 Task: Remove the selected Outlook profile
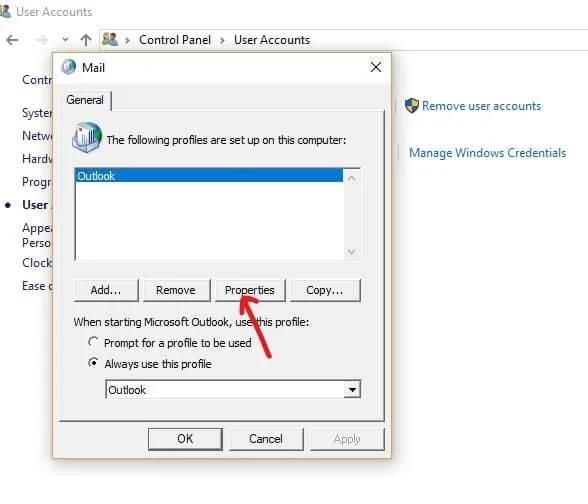176,290
